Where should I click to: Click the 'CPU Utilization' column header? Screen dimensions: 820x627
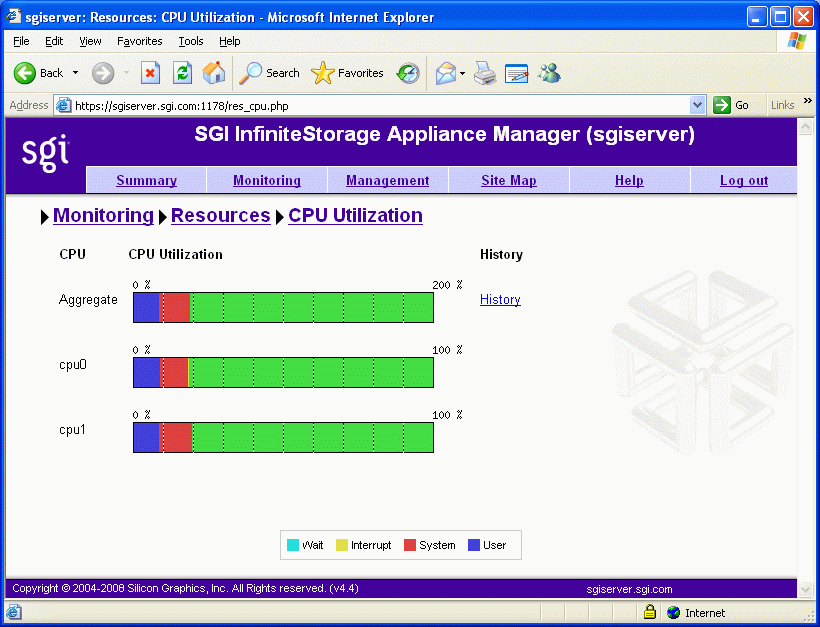(x=176, y=255)
